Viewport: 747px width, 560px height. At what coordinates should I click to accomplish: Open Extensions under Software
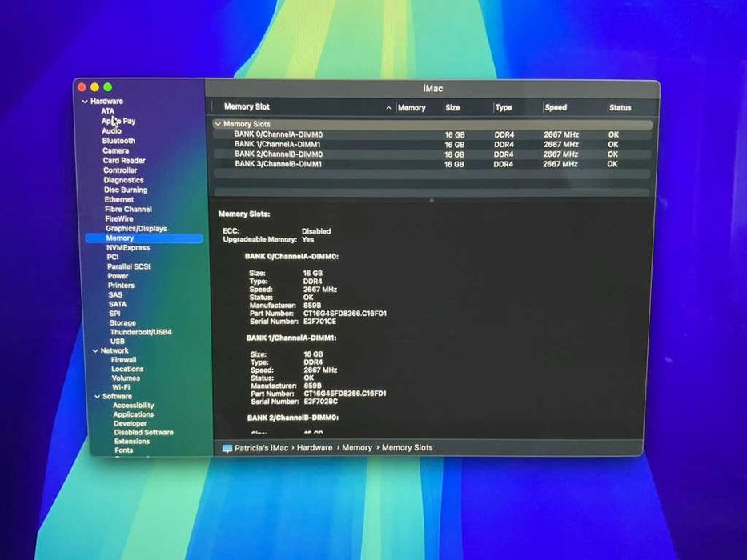[132, 442]
